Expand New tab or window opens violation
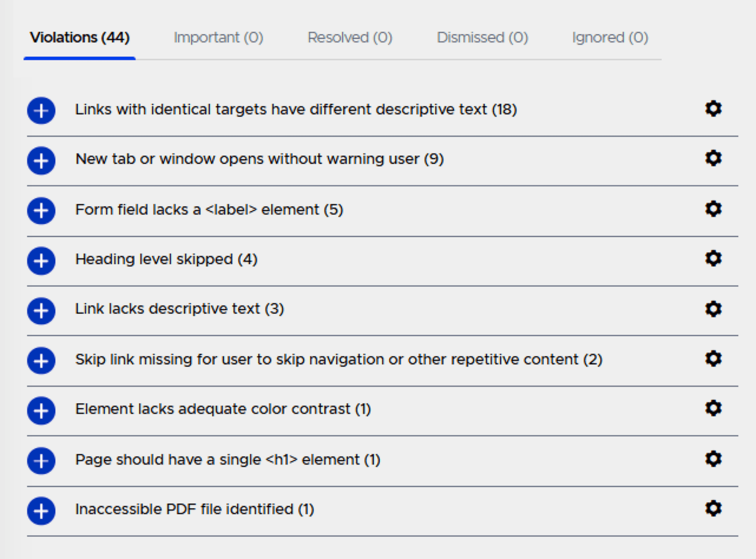 (x=41, y=161)
